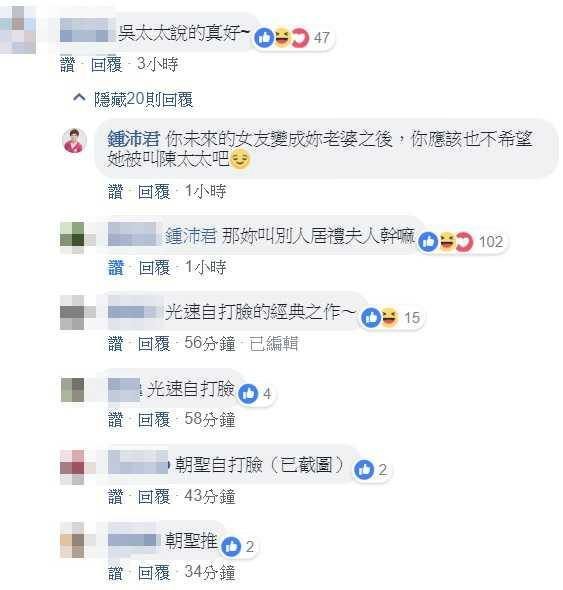Viewport: 563px width, 590px height.
Task: Click the laughing emoji on 15-reaction comment
Action: [x=389, y=318]
